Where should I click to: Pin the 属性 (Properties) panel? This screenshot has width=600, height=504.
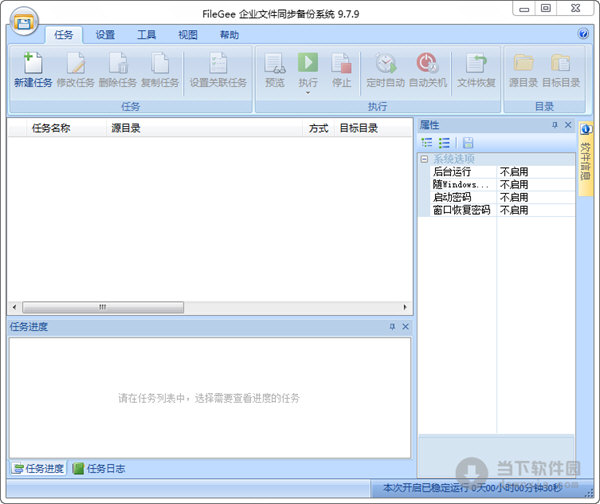click(x=554, y=125)
